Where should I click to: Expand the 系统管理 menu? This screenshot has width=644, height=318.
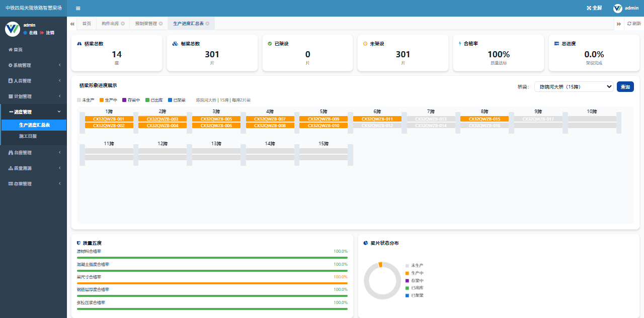[33, 65]
